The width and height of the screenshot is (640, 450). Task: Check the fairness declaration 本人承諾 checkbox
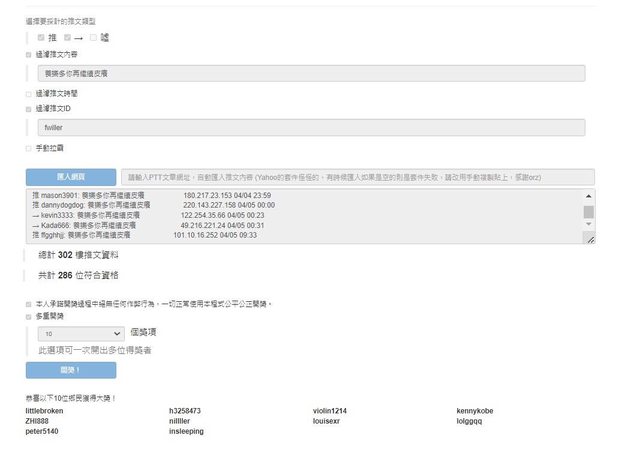(x=29, y=303)
